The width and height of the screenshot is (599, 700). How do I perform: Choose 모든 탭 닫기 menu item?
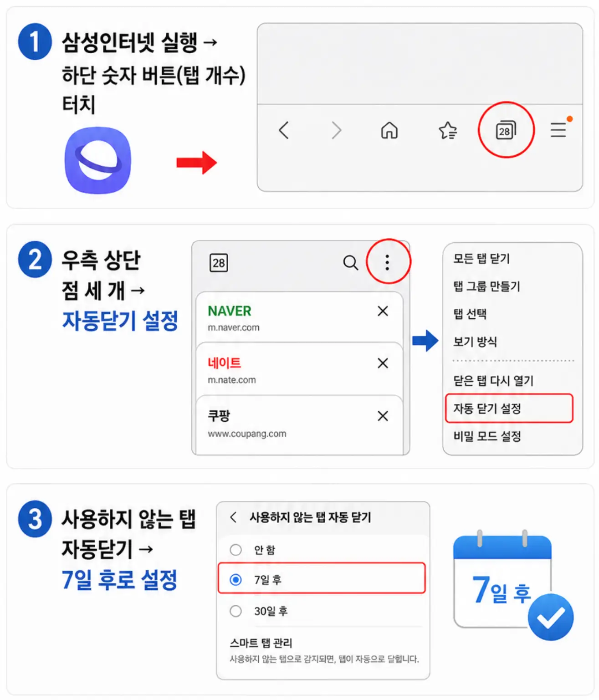click(481, 259)
